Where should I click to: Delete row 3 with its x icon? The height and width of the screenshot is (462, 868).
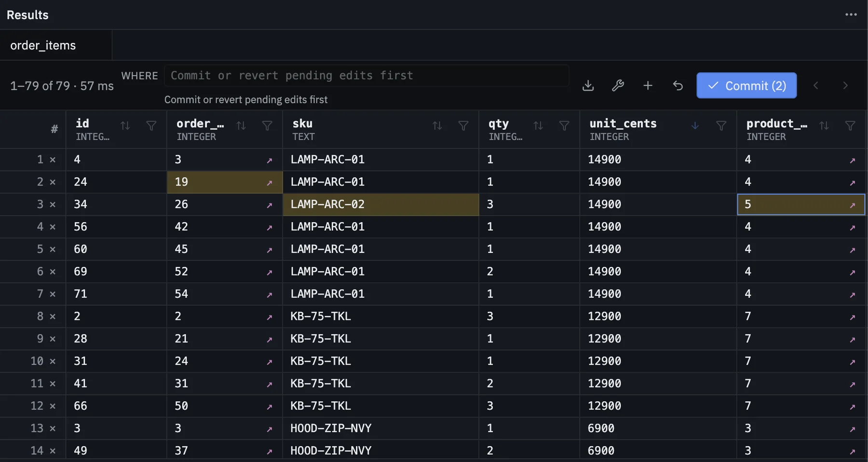point(53,205)
